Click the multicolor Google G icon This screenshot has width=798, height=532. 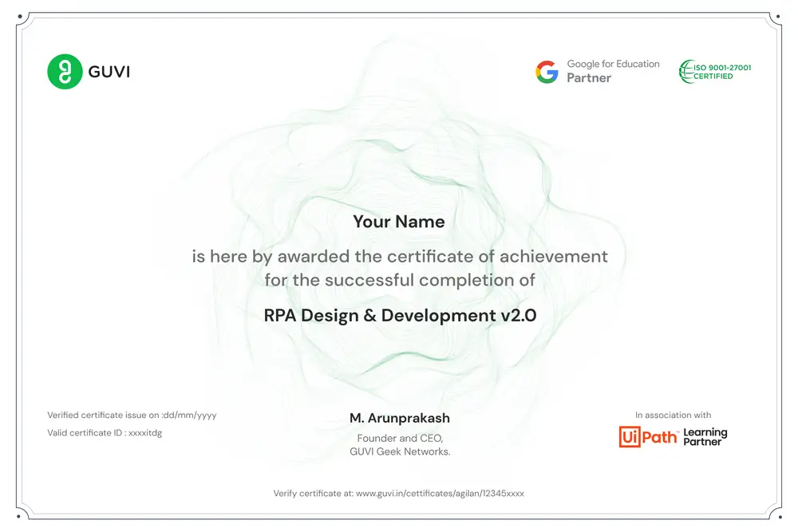(x=547, y=72)
